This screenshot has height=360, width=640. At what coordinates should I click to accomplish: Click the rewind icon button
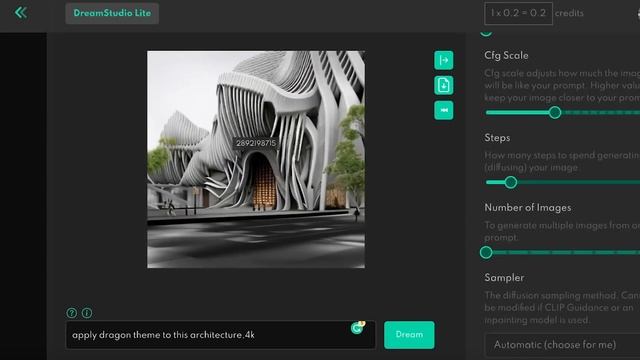click(x=444, y=110)
